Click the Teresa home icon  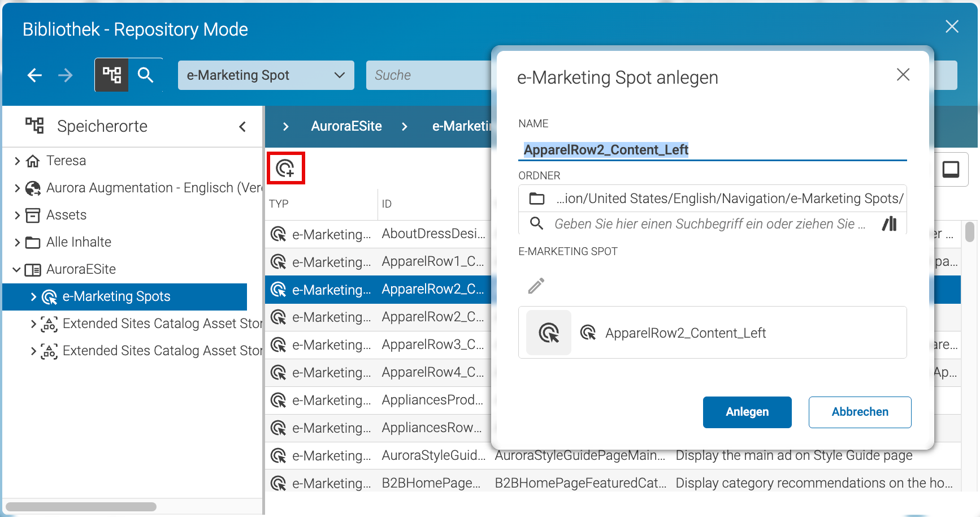33,161
